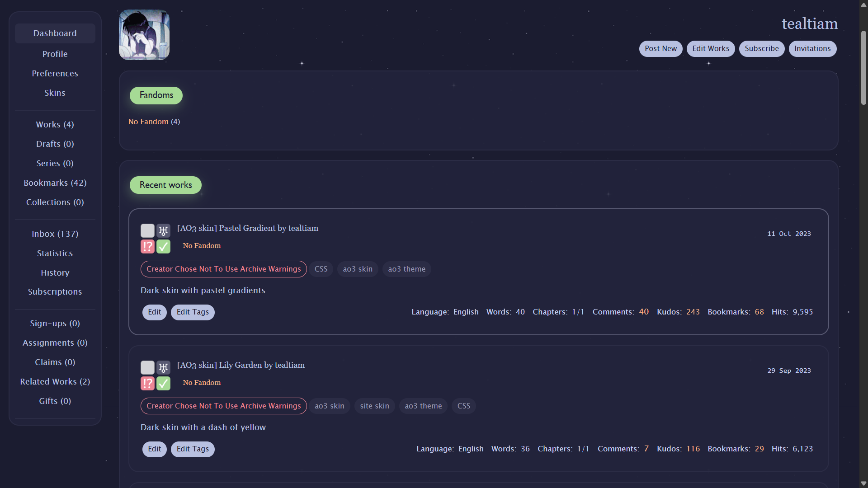Open Claims (0)

(x=55, y=362)
